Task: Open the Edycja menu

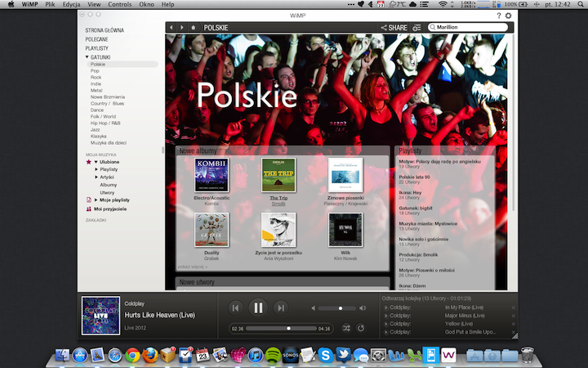Action: (x=71, y=5)
